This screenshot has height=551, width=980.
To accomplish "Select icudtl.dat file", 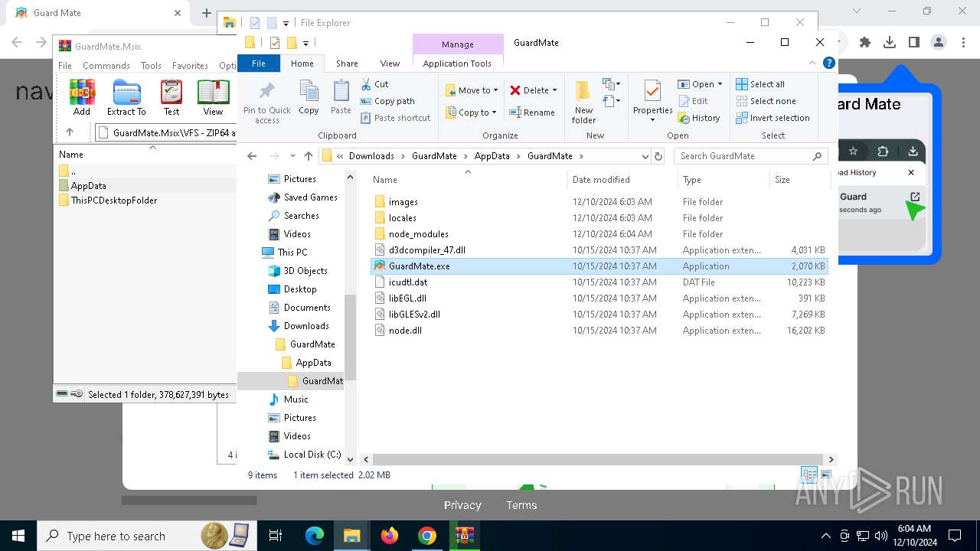I will 599,282.
